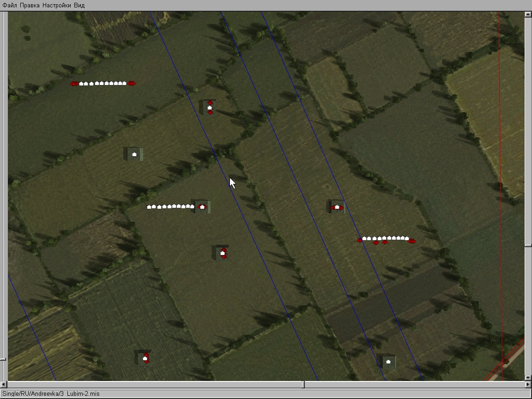Select the leftmost white marker in the middle unit row
532x399 pixels.
(x=149, y=206)
